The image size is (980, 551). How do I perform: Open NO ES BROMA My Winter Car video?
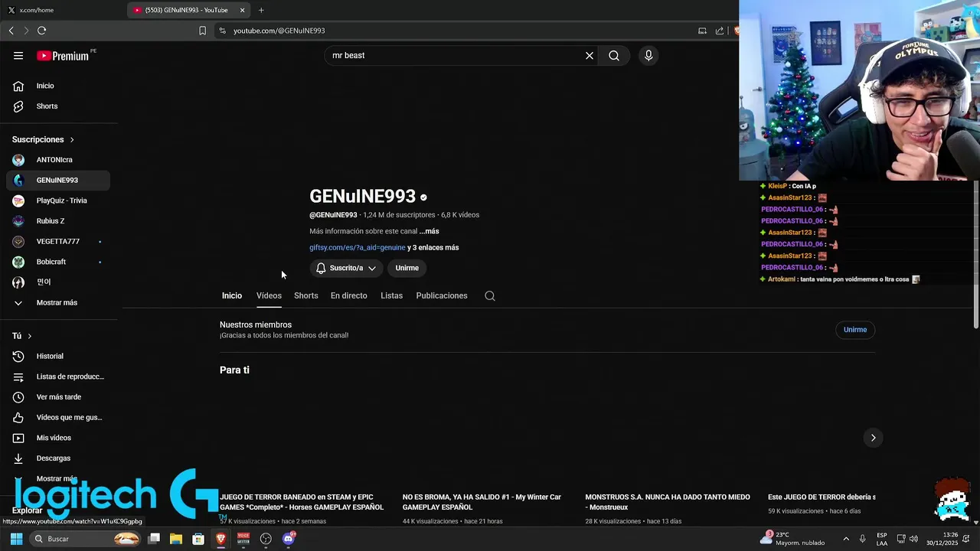(482, 502)
